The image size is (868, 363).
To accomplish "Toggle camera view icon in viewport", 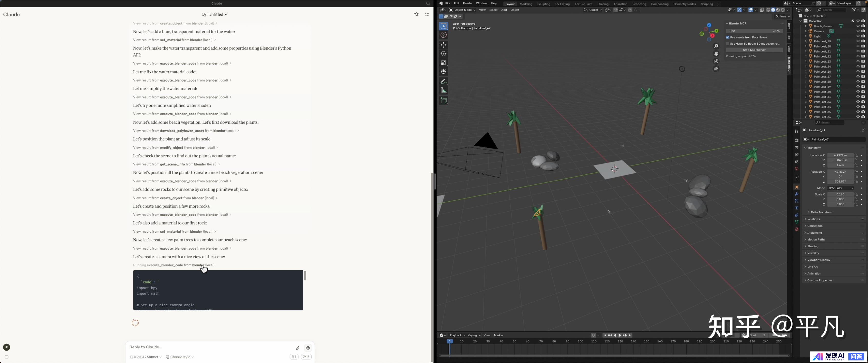I will coord(716,61).
